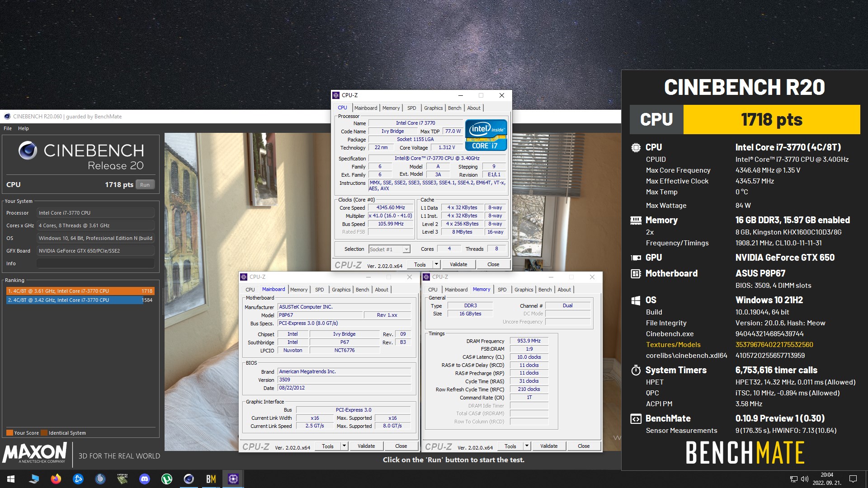Open the Bench tab in the top CPU-Z window
This screenshot has width=868, height=488.
(454, 108)
